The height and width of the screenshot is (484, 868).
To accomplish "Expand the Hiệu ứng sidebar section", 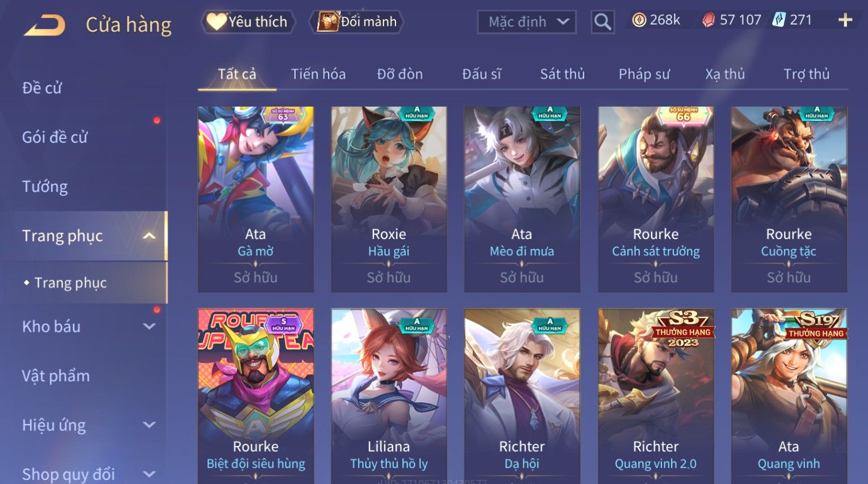I will pos(149,425).
